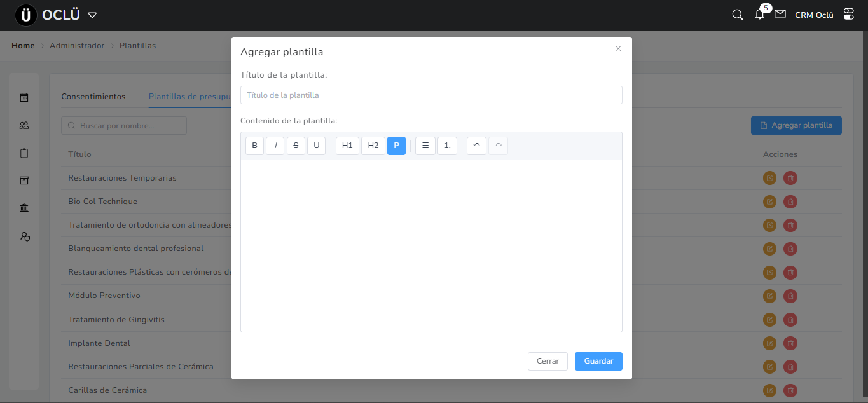Toggle bold formatting in editor toolbar

tap(254, 146)
